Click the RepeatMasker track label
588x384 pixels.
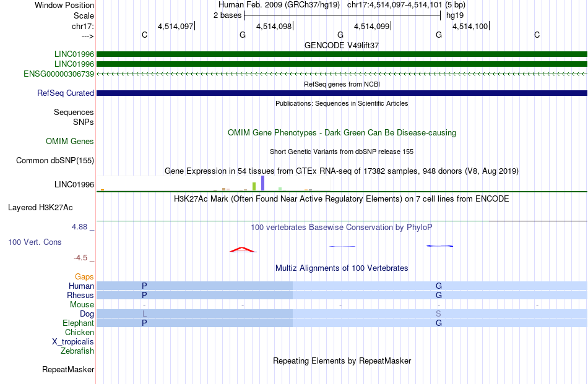(x=68, y=369)
